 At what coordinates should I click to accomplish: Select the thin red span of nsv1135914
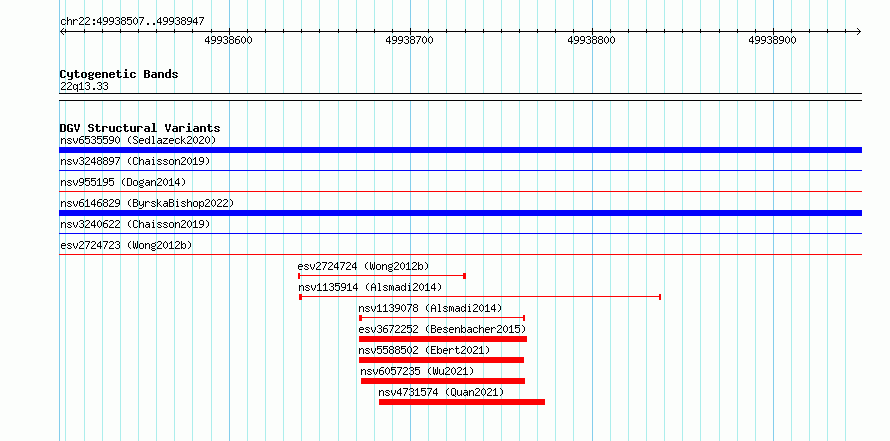pos(480,297)
